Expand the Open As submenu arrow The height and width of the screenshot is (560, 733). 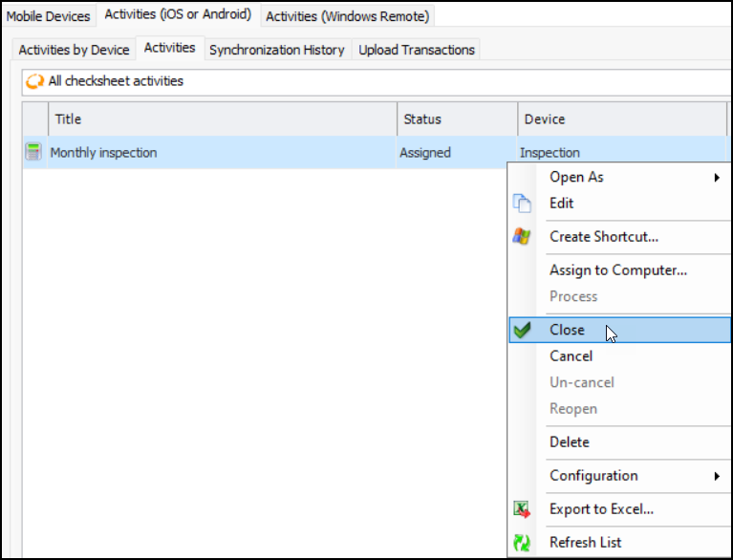click(717, 177)
